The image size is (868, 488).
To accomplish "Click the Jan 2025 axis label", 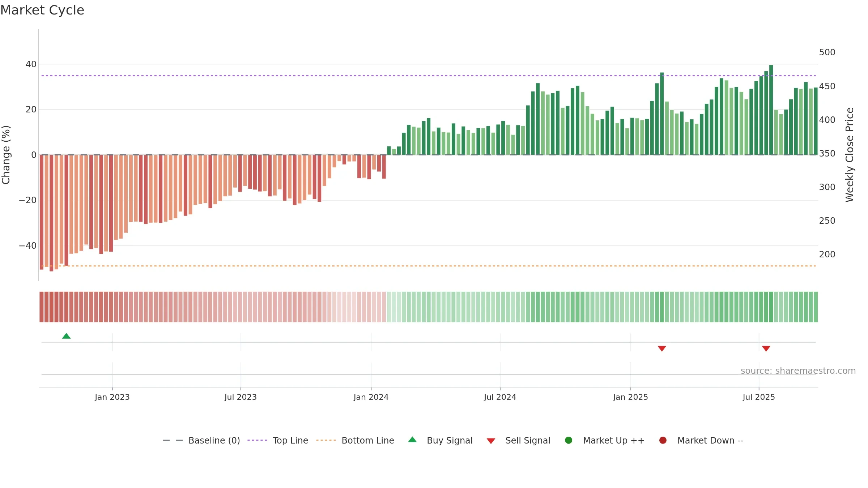I will point(630,397).
